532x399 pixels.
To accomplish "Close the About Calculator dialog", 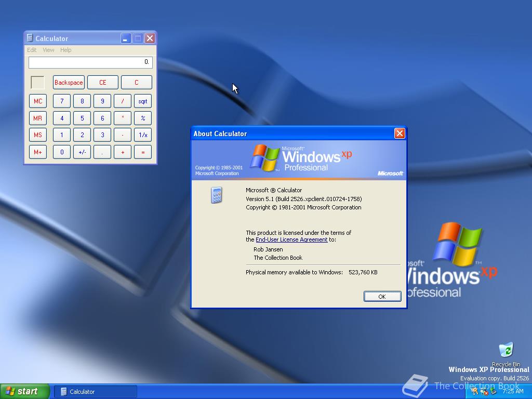I will click(400, 134).
